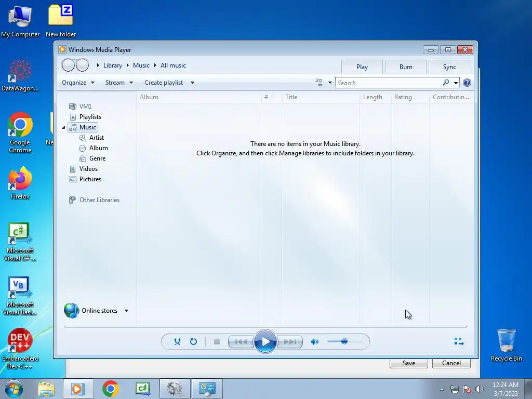Click Create playlist button
This screenshot has height=399, width=532.
pos(164,83)
